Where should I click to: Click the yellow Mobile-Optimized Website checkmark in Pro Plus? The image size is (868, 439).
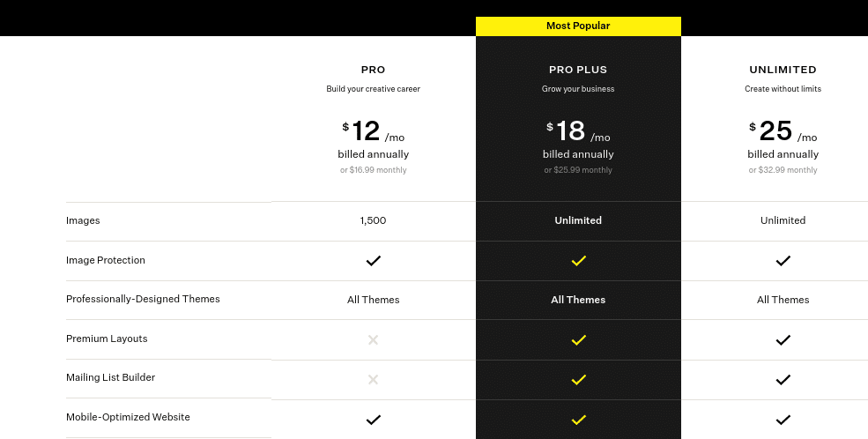(578, 420)
